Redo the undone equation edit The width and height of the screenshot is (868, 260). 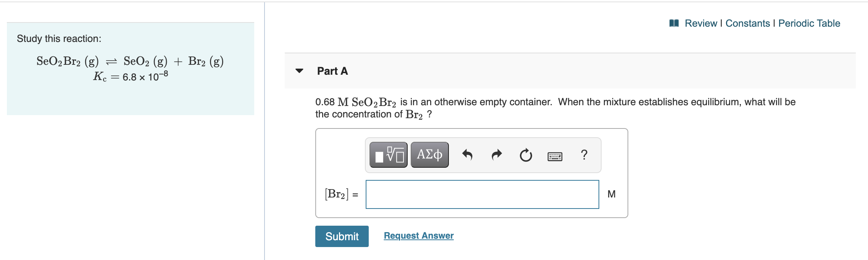[496, 154]
